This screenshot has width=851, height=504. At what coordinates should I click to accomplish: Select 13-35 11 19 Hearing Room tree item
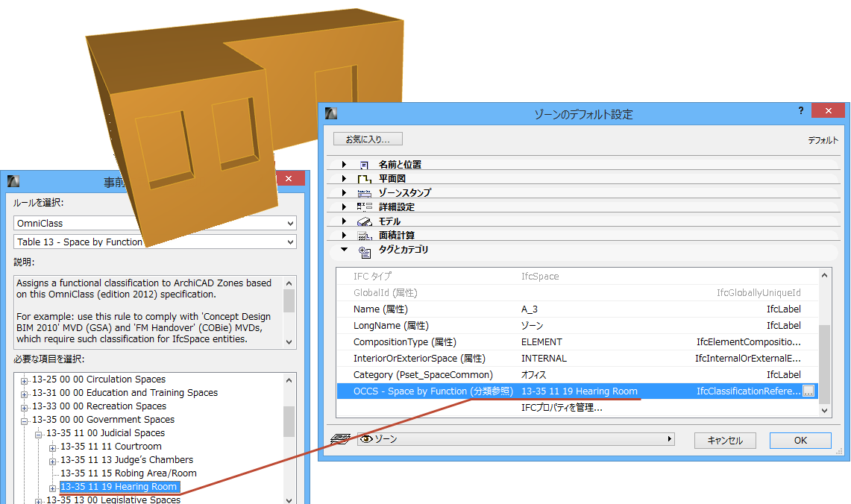tap(119, 487)
